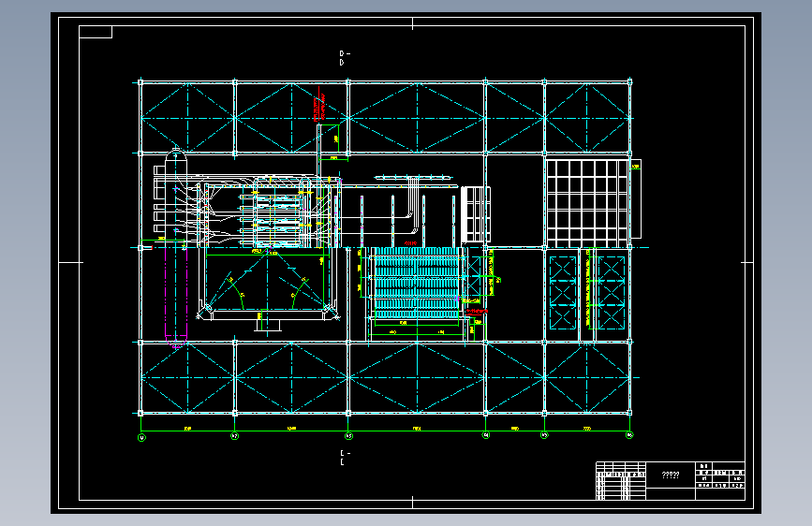Select the "?????" title block text

(x=671, y=475)
